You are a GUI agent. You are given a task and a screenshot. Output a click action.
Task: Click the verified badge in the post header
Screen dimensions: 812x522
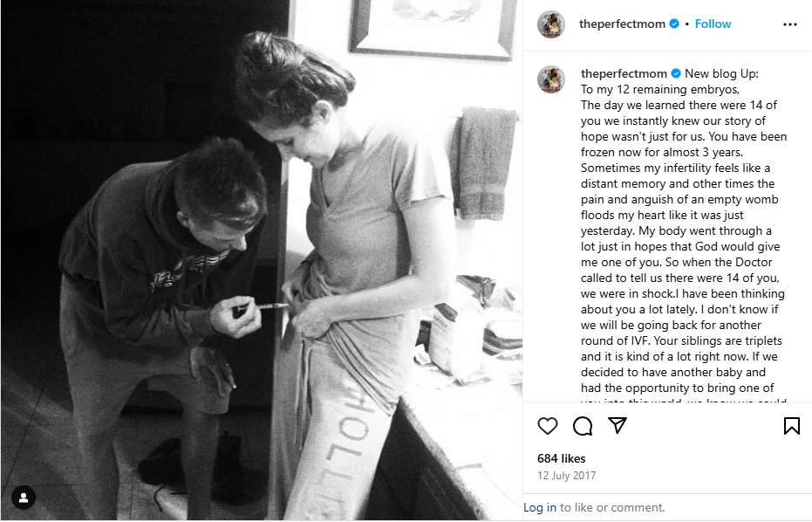click(674, 24)
